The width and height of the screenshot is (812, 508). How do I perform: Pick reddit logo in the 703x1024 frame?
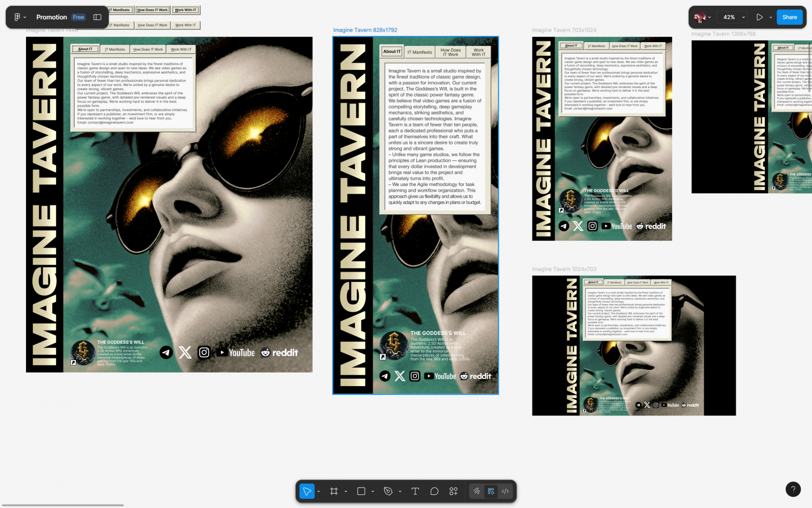point(651,226)
